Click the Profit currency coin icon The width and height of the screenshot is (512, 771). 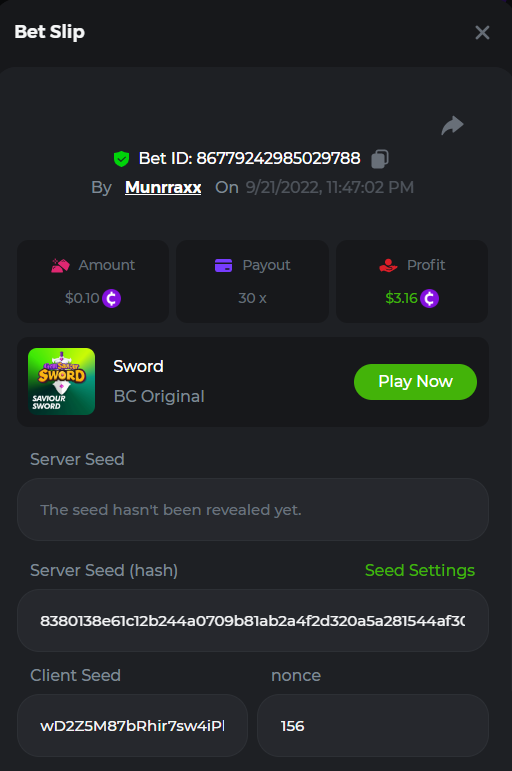pos(429,298)
